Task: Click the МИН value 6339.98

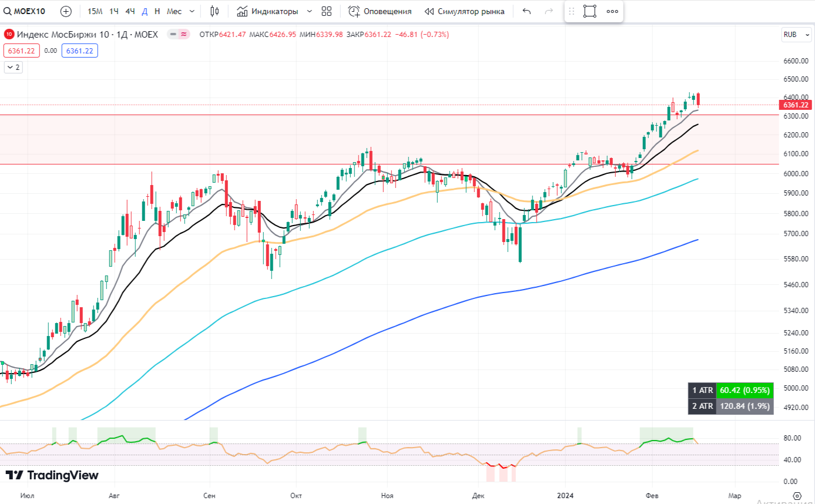Action: click(x=330, y=35)
